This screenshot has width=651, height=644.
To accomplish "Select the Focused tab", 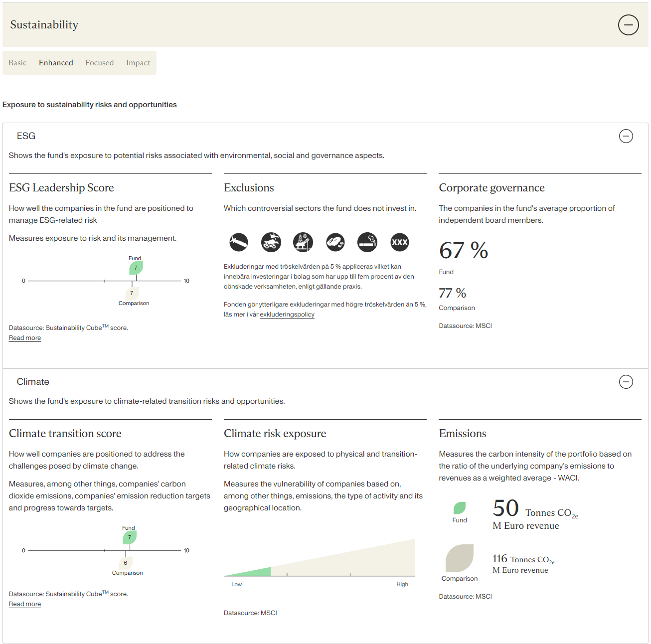I will [x=99, y=62].
